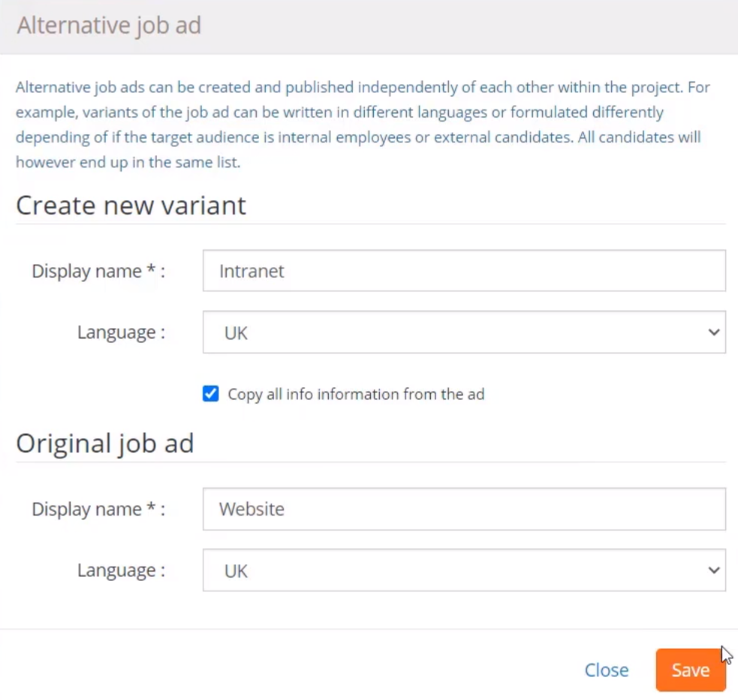The width and height of the screenshot is (738, 700).
Task: Click the Display name field containing Website
Action: pos(464,509)
